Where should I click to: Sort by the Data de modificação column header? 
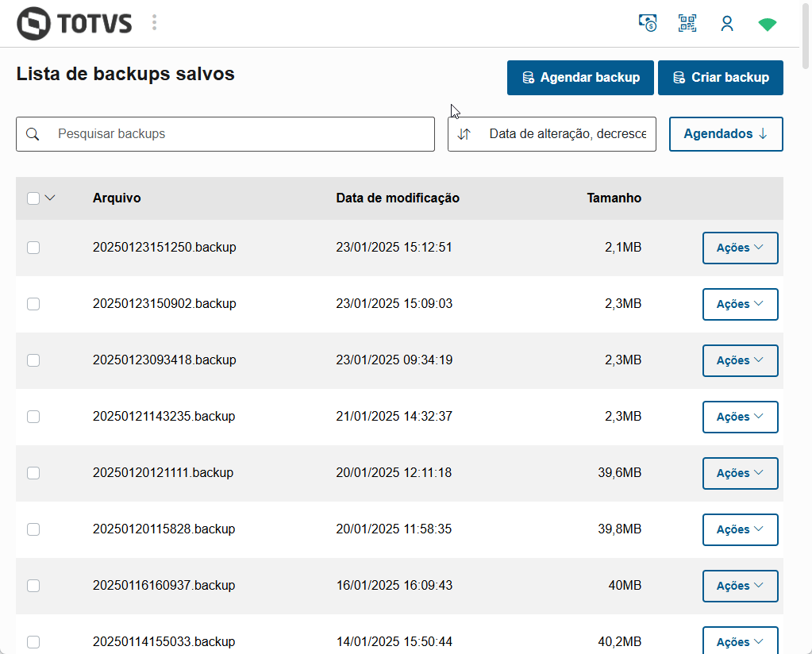tap(398, 198)
